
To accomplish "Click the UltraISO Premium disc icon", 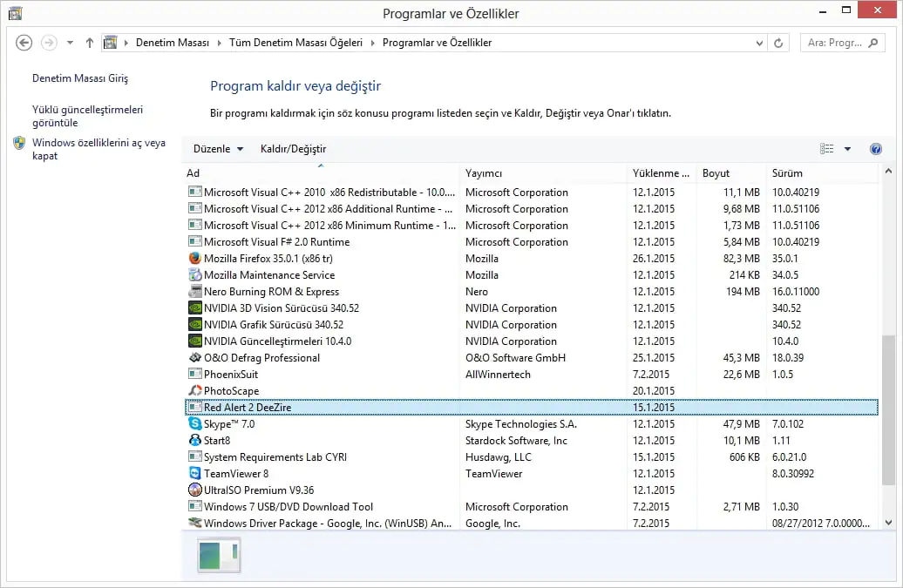I will coord(195,490).
